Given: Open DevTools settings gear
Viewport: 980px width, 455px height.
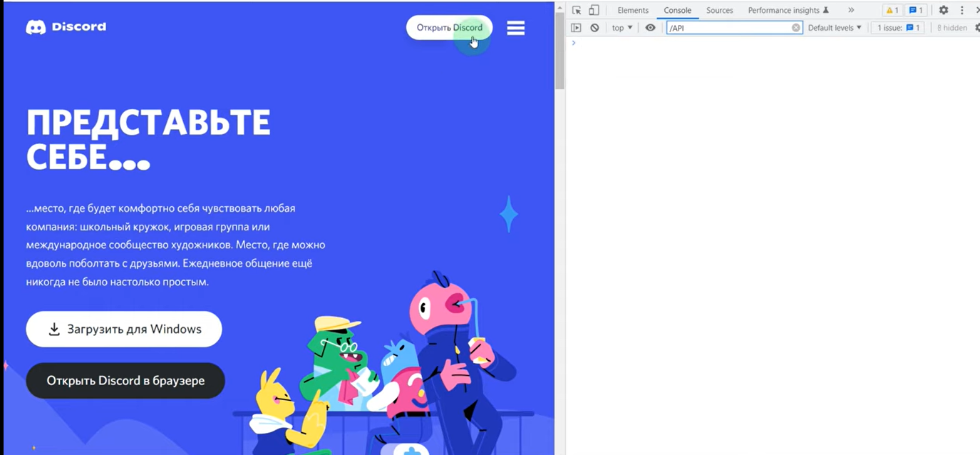Looking at the screenshot, I should 944,10.
